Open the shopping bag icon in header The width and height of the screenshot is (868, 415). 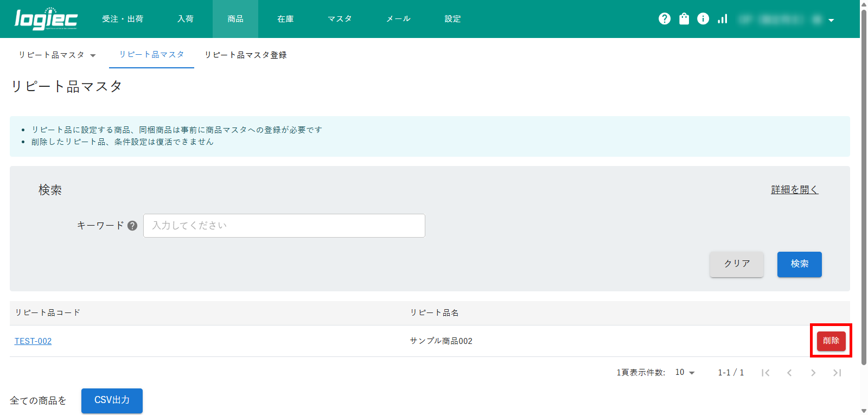click(684, 19)
